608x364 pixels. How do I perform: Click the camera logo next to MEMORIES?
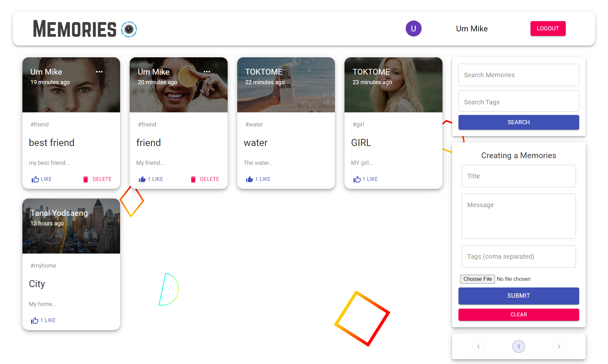point(129,29)
